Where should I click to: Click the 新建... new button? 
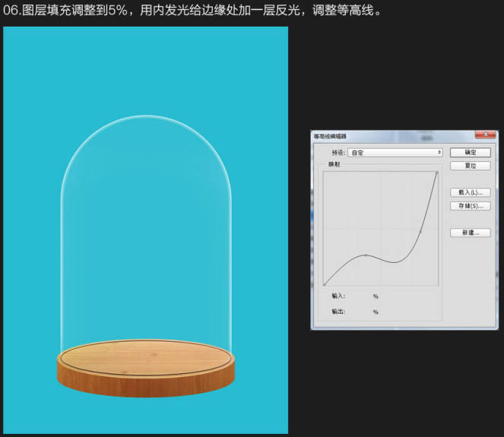coord(471,233)
